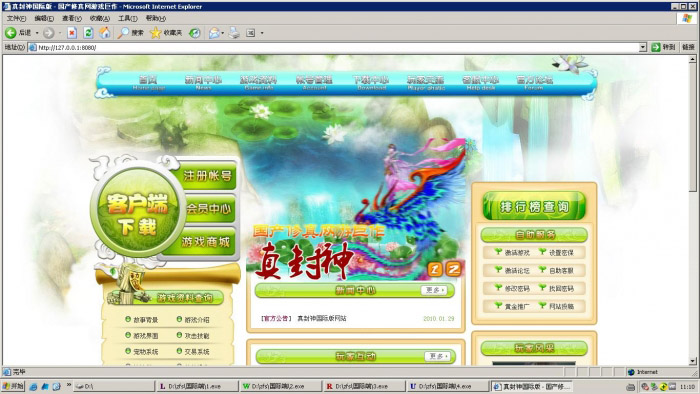Image resolution: width=700 pixels, height=394 pixels.
Task: Select banner slide number 2
Action: pyautogui.click(x=454, y=269)
